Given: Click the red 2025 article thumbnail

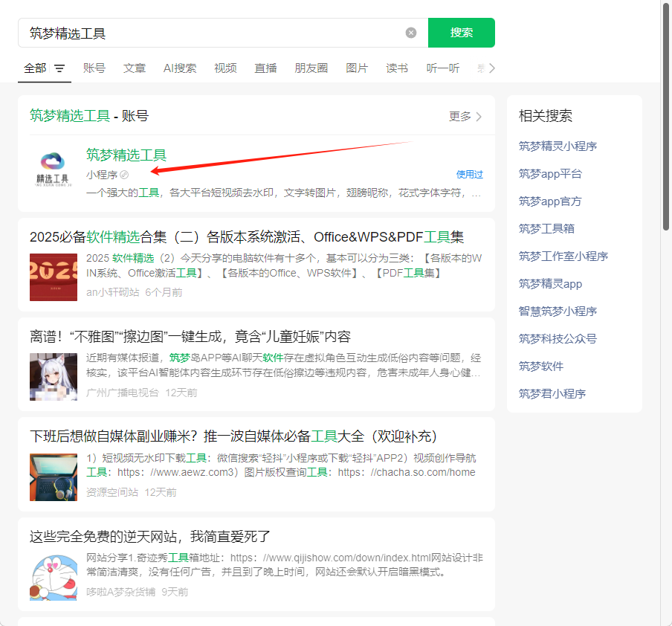Looking at the screenshot, I should click(x=53, y=277).
